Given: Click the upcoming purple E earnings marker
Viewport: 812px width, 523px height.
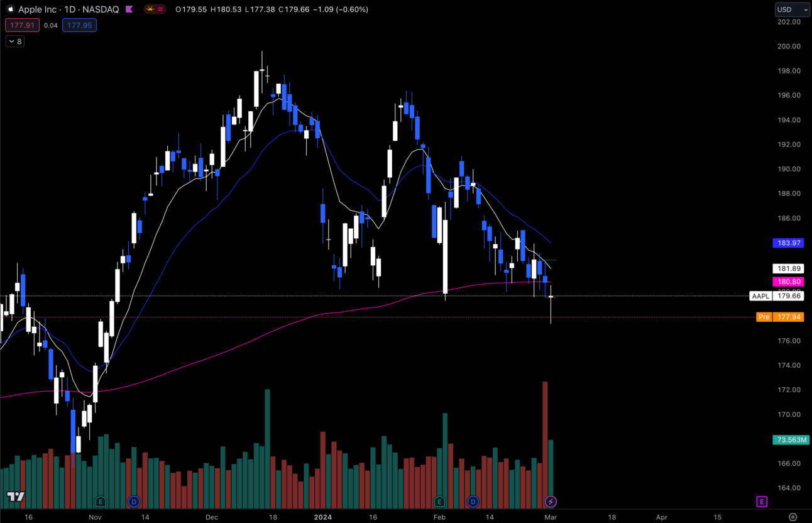Looking at the screenshot, I should tap(762, 502).
